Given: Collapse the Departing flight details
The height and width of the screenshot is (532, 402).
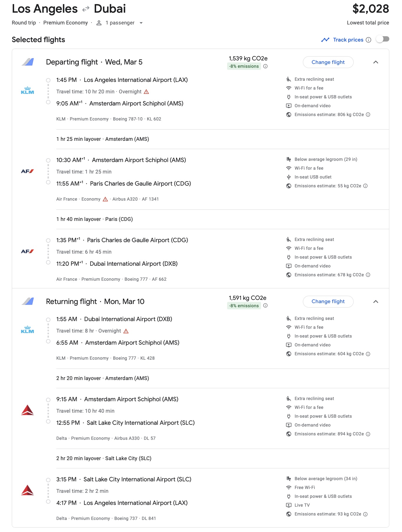Looking at the screenshot, I should (375, 62).
